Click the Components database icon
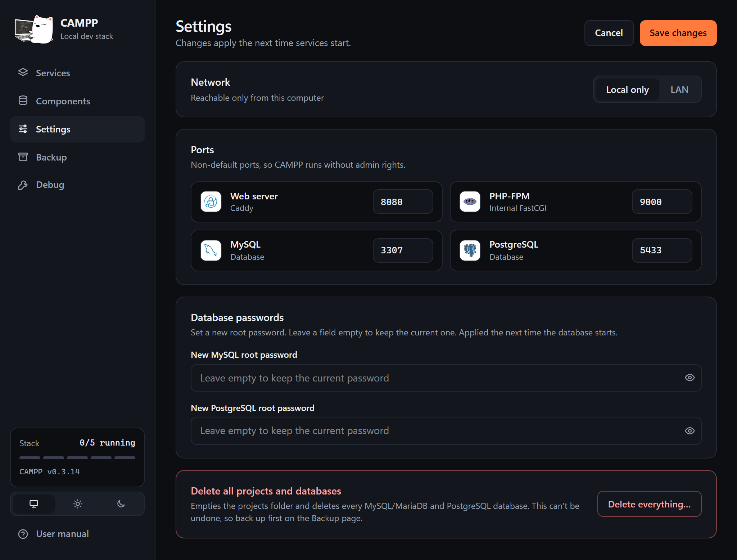Screen dimensions: 737x560 click(23, 100)
